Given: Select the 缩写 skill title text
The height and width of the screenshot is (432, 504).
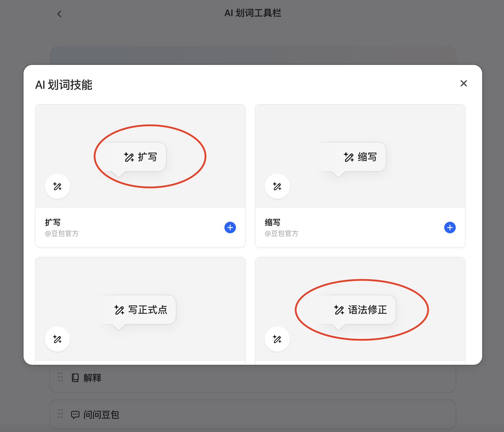Looking at the screenshot, I should (272, 222).
